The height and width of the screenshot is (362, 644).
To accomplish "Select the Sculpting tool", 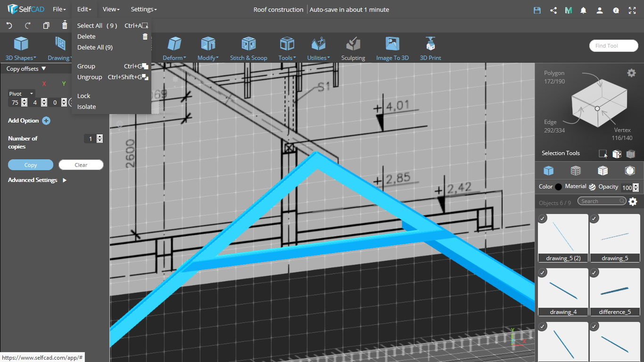I will [353, 49].
